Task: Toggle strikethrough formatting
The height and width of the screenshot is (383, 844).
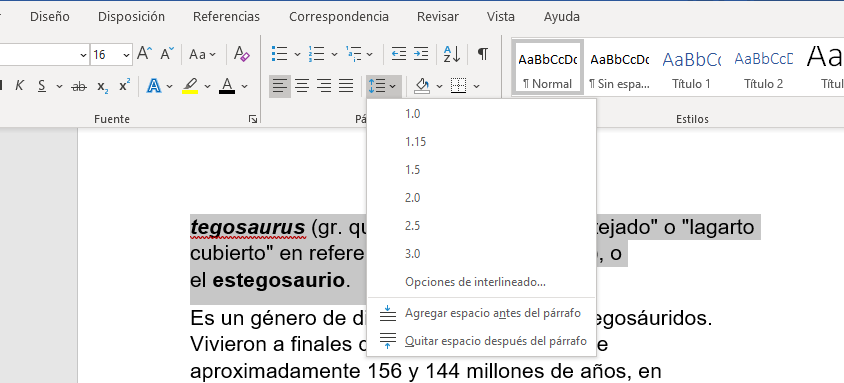Action: pos(79,86)
